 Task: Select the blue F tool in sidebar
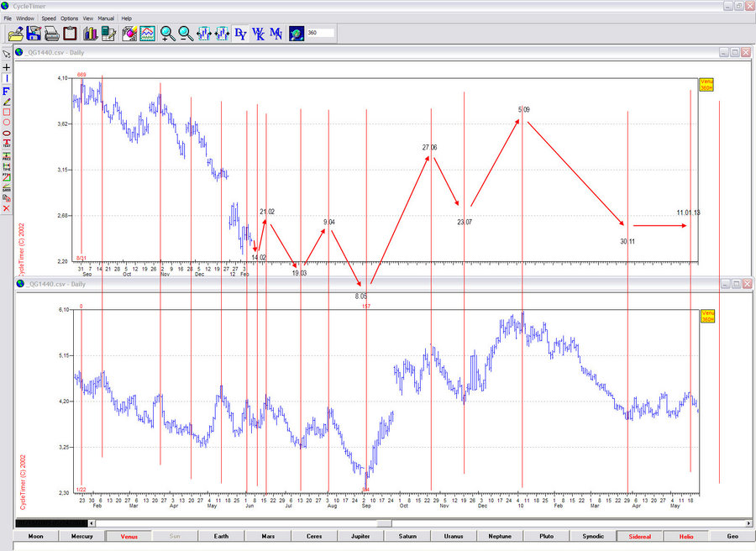7,90
